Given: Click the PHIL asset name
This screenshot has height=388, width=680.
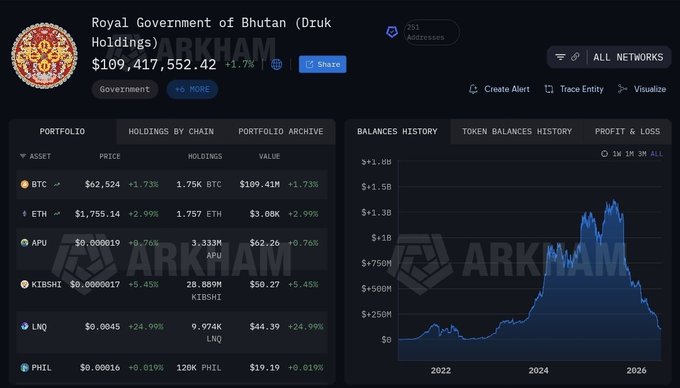Looking at the screenshot, I should pos(41,368).
